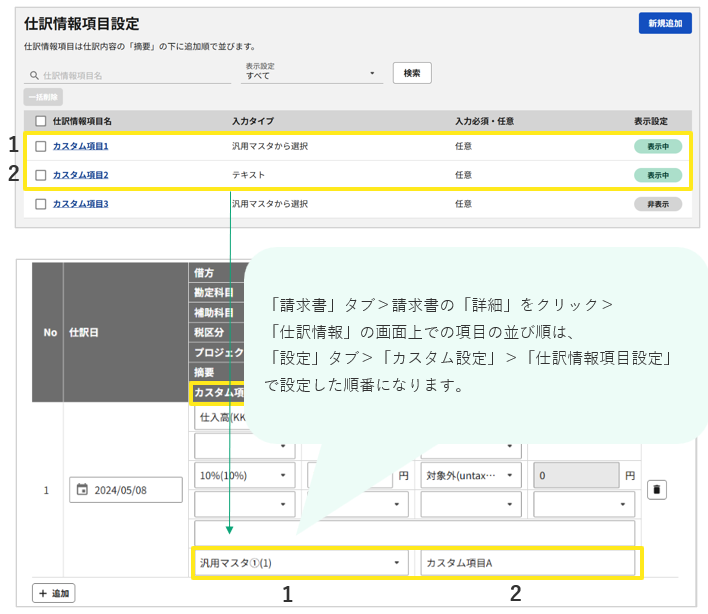The height and width of the screenshot is (614, 708).
Task: Click the magnifier search icon
Action: (34, 75)
